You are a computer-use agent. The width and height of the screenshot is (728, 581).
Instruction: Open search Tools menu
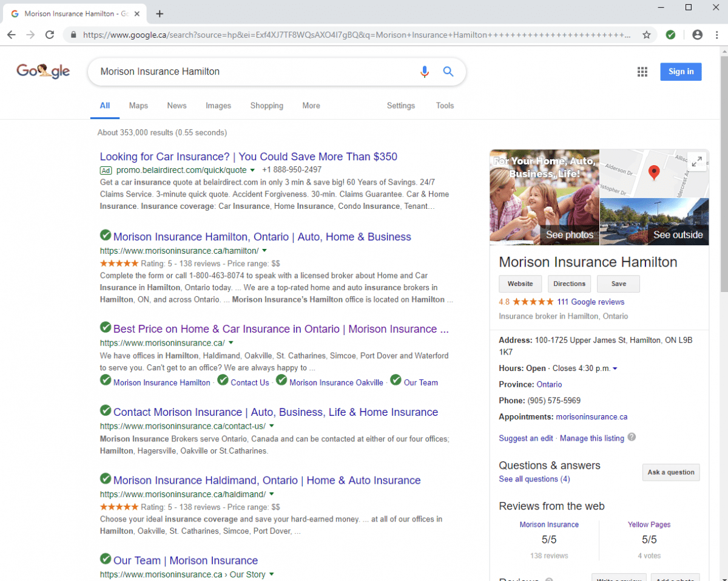(x=445, y=106)
